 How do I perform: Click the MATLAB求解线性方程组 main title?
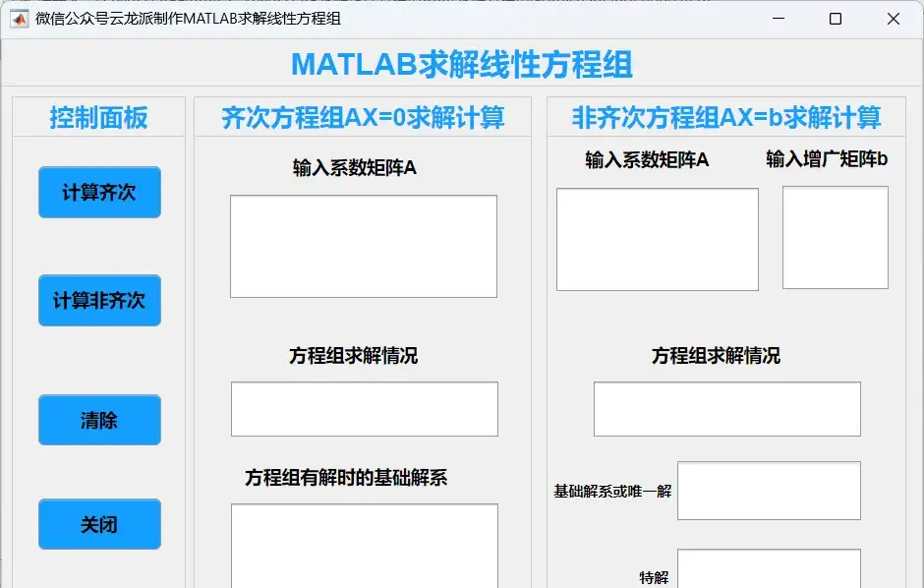click(x=462, y=64)
